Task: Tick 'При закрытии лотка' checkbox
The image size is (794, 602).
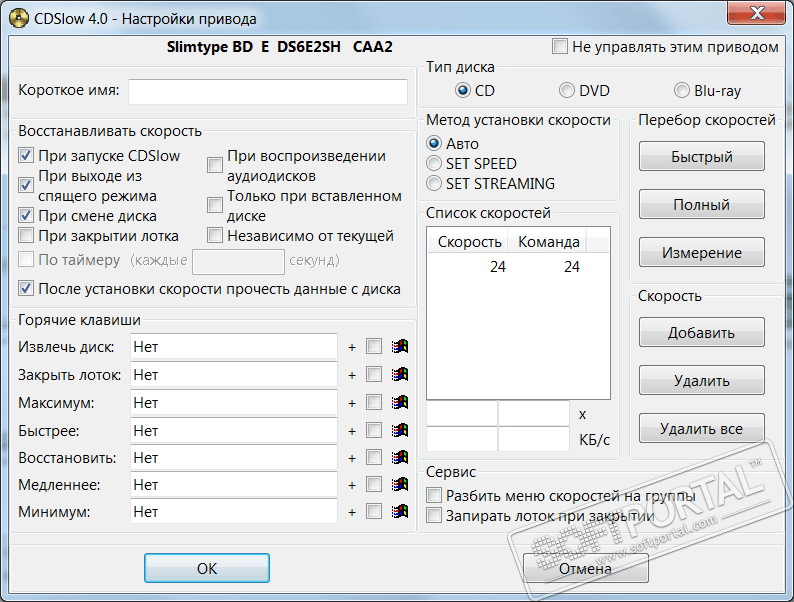Action: pyautogui.click(x=26, y=235)
